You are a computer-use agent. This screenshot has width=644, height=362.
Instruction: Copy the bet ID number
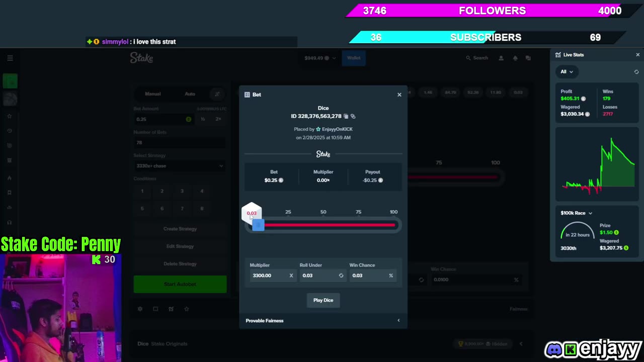pyautogui.click(x=346, y=116)
